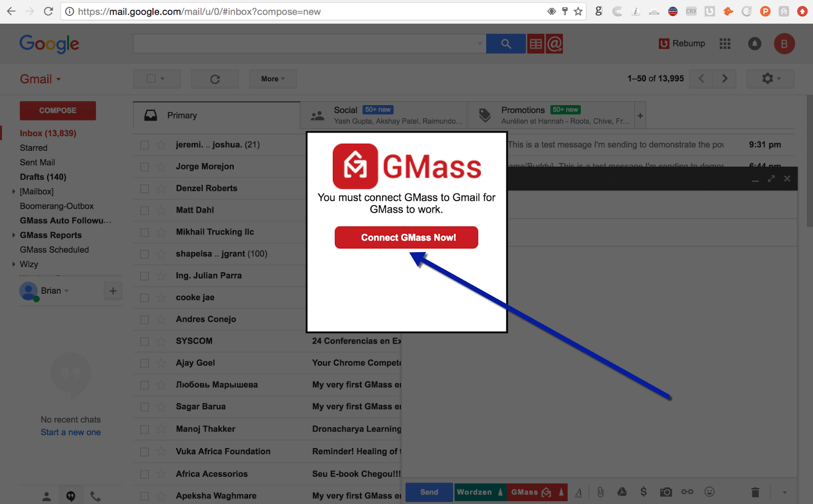Switch to the Promotions inbox tab
The image size is (813, 504).
click(551, 115)
